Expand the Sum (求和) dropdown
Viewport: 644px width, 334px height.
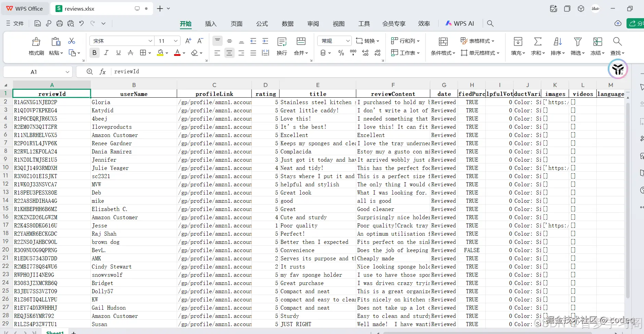[543, 53]
